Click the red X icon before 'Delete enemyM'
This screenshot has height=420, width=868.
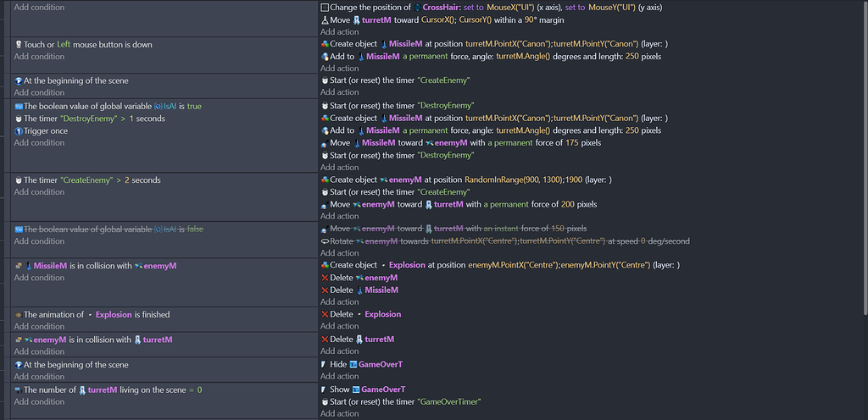(x=325, y=278)
